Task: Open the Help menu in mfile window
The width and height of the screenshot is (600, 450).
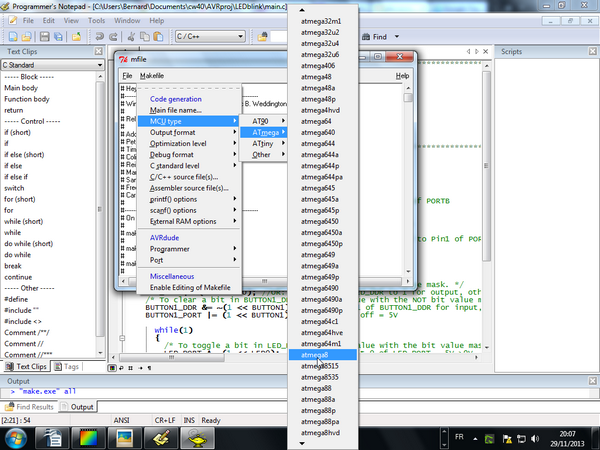Action: [x=402, y=76]
